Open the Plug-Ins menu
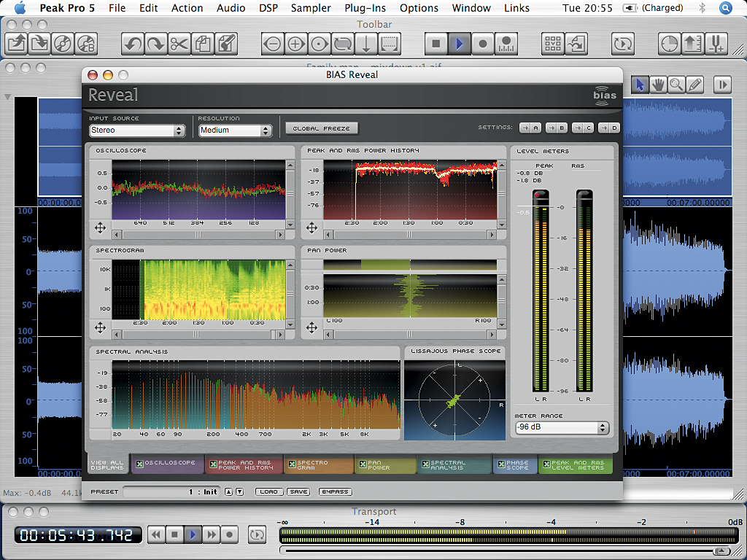The height and width of the screenshot is (560, 747). point(365,8)
